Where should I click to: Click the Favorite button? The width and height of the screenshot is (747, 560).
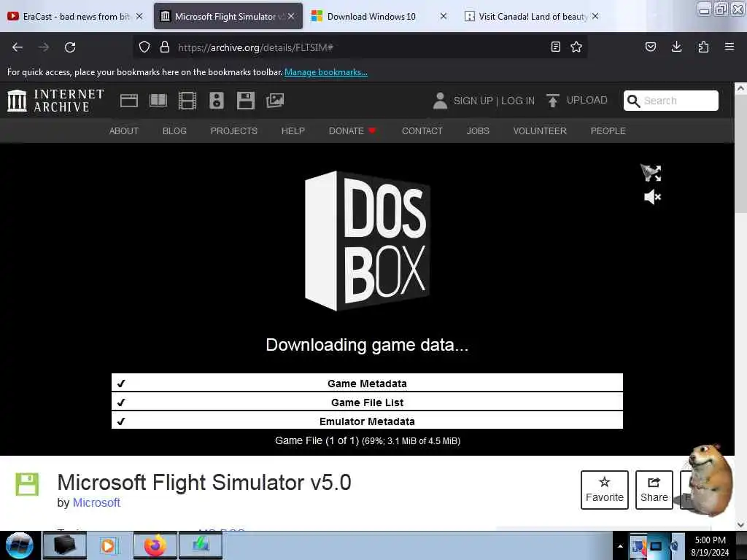pos(605,489)
